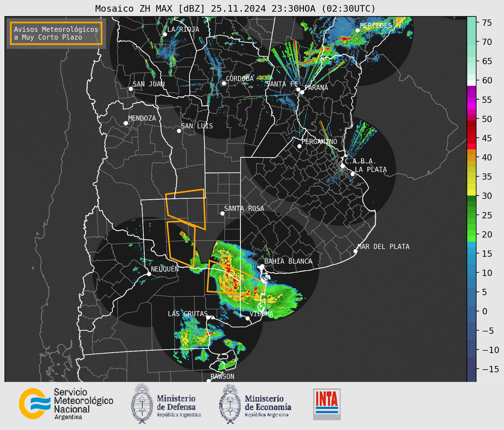504x430 pixels.
Task: Click the Argentina text under Servicio Meteorológico Nacional
Action: click(68, 417)
